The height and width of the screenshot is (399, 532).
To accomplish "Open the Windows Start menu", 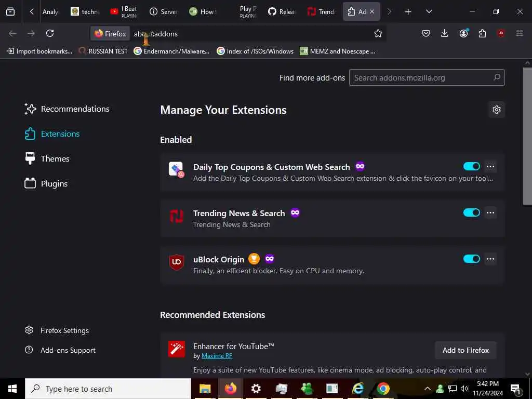I will (x=12, y=389).
